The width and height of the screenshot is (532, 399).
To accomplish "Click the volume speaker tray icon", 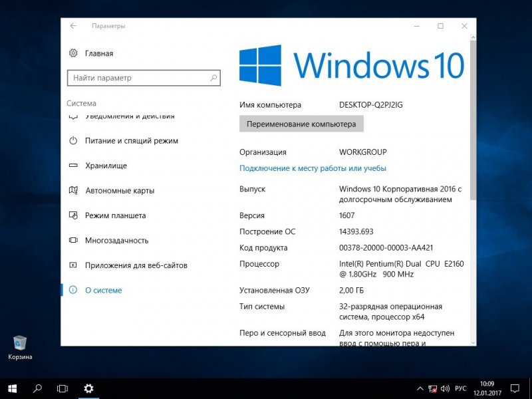I will point(445,389).
